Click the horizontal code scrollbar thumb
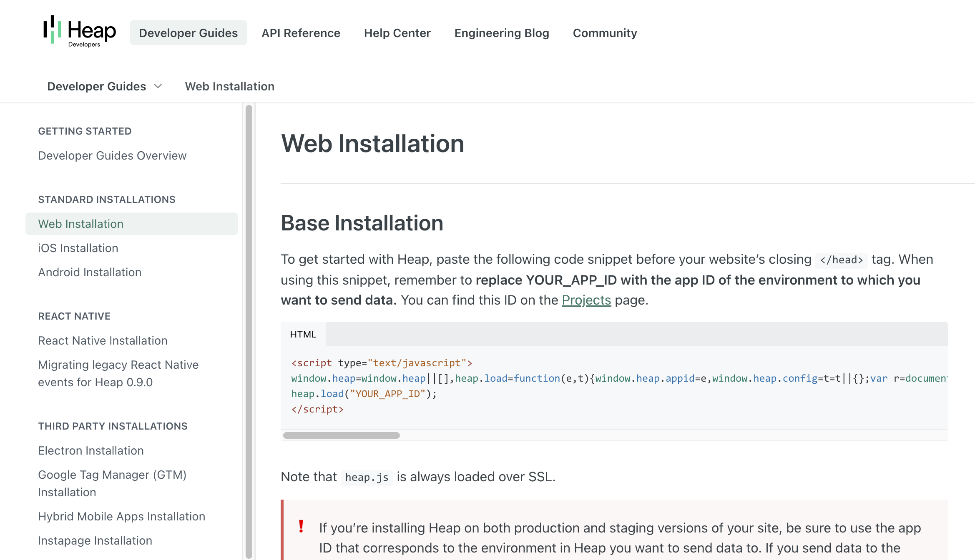This screenshot has width=975, height=560. [x=341, y=435]
